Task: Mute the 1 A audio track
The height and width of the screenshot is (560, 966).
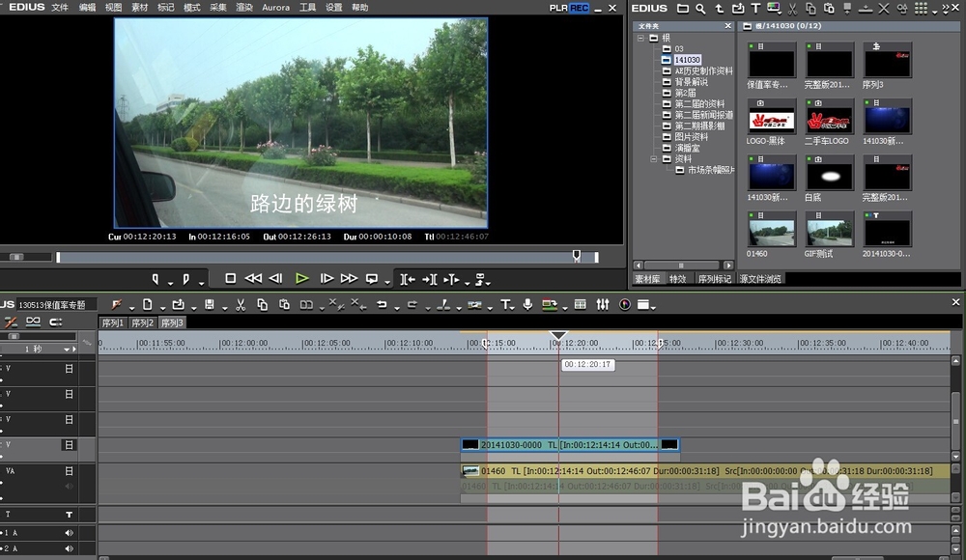Action: 69,533
